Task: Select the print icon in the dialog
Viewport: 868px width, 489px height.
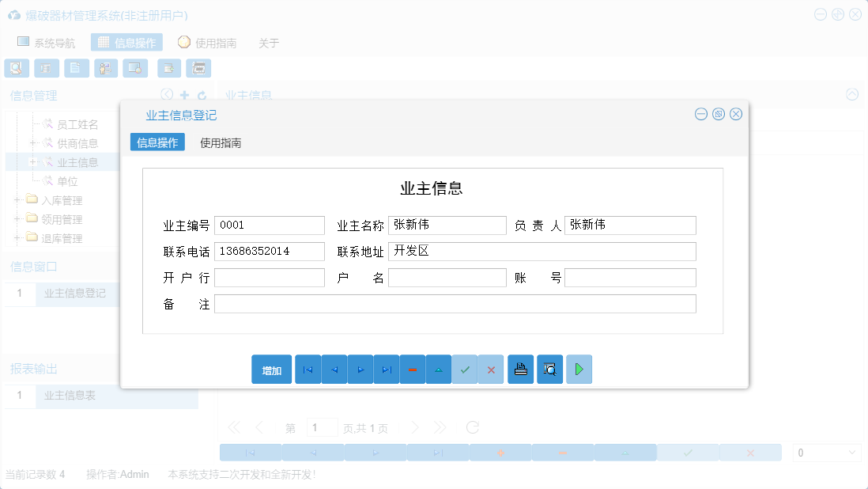Action: click(x=520, y=370)
